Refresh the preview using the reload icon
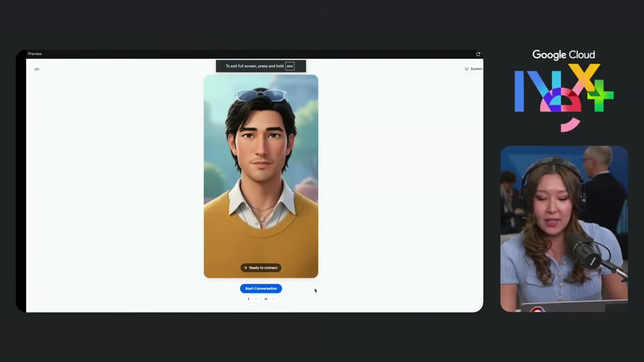This screenshot has height=362, width=644. tap(478, 54)
